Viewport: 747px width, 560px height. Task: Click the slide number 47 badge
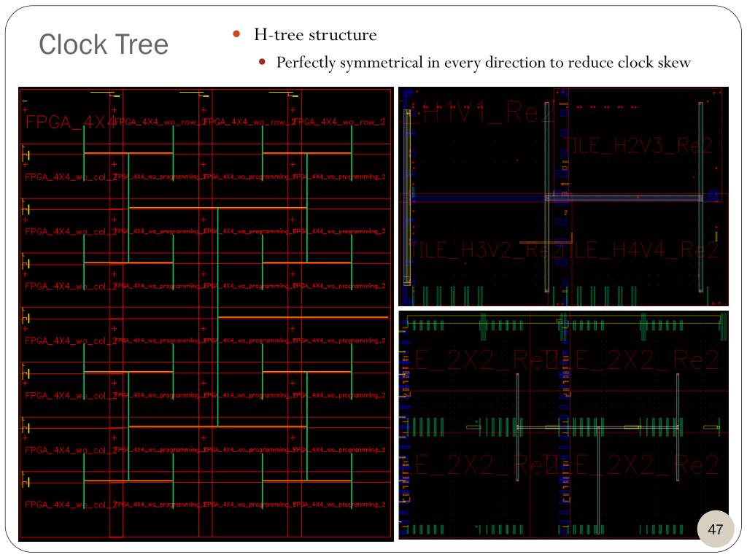(x=715, y=529)
